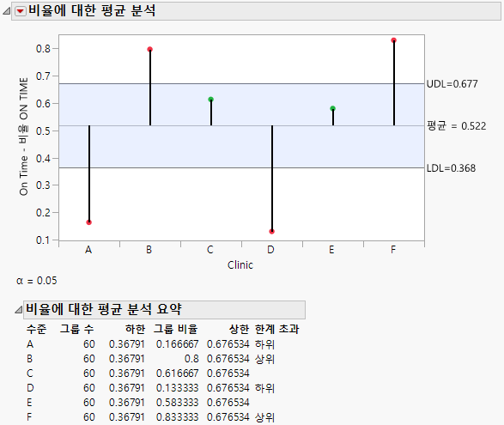Click the 평균 = 0.522 center line label
The width and height of the screenshot is (504, 425).
click(x=457, y=125)
